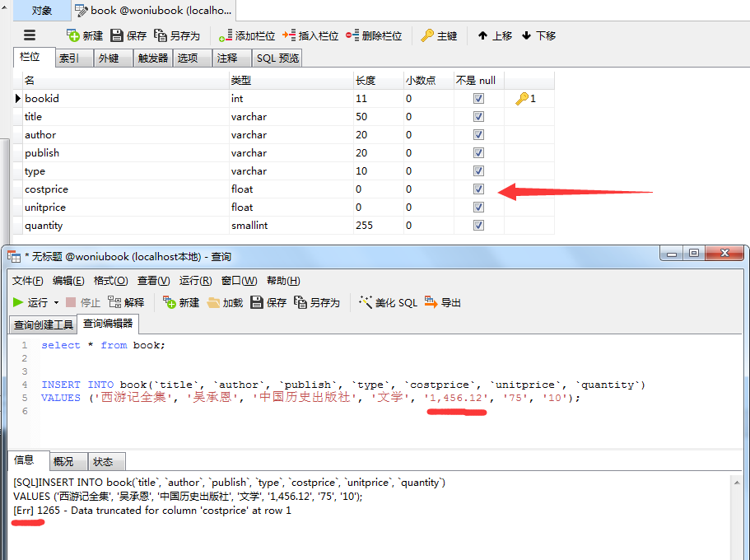
Task: Click 导出 to export results
Action: [x=442, y=302]
